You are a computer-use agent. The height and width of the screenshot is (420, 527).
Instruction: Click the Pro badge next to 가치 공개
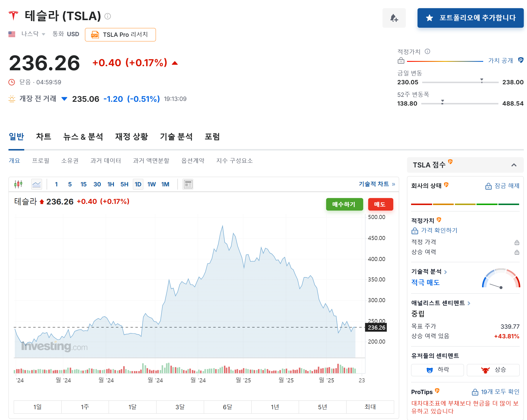[521, 60]
